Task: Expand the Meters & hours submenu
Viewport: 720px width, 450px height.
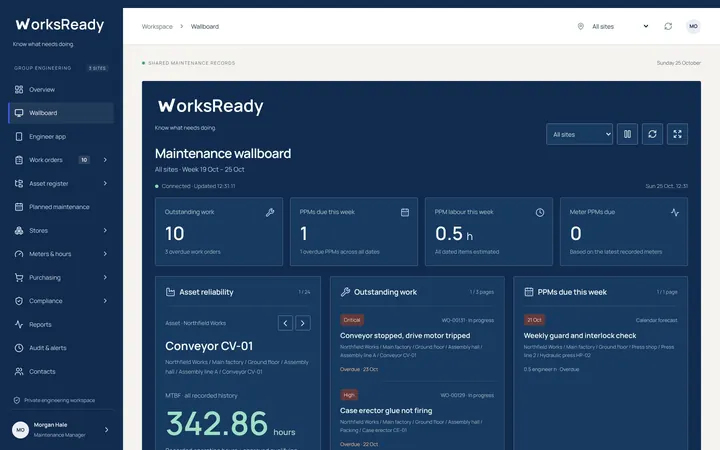Action: coord(105,254)
